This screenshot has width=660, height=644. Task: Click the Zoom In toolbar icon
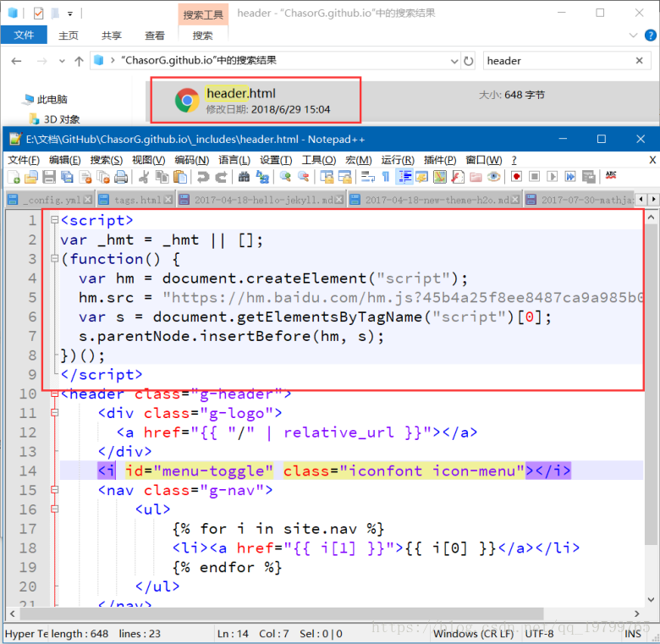coord(285,177)
